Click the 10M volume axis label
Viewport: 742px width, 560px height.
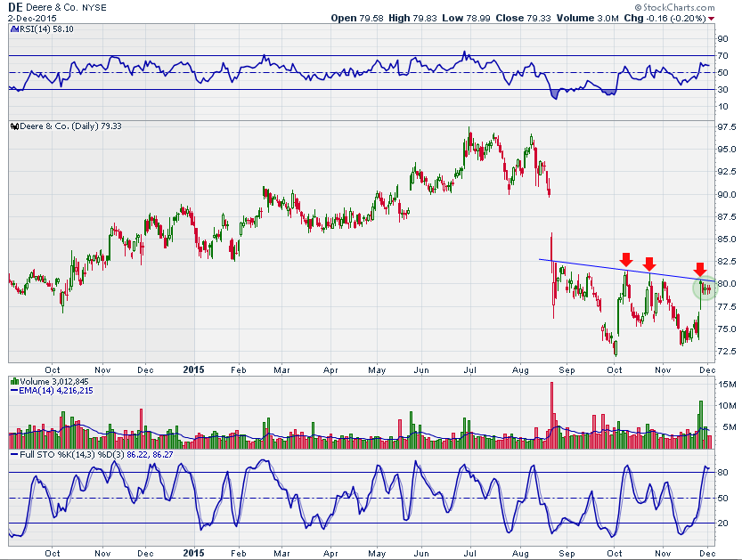coord(727,406)
